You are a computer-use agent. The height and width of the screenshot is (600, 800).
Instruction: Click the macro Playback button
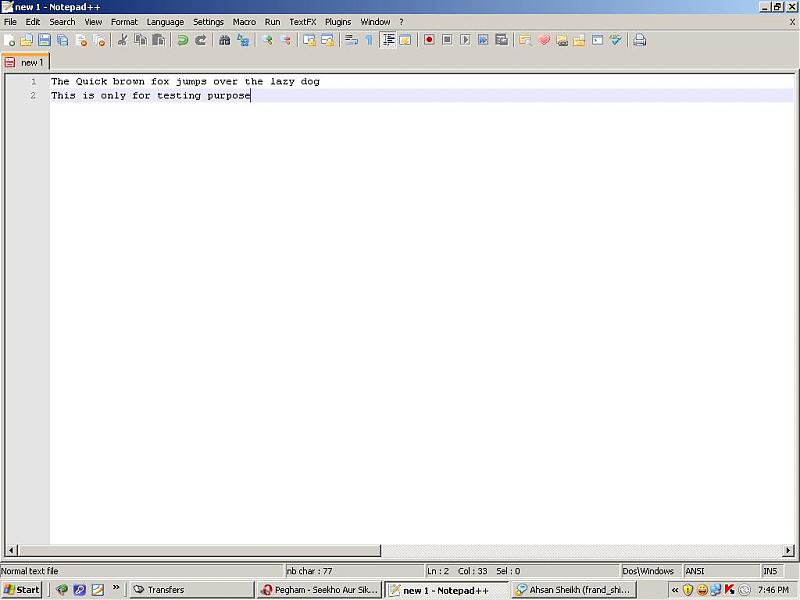coord(465,40)
